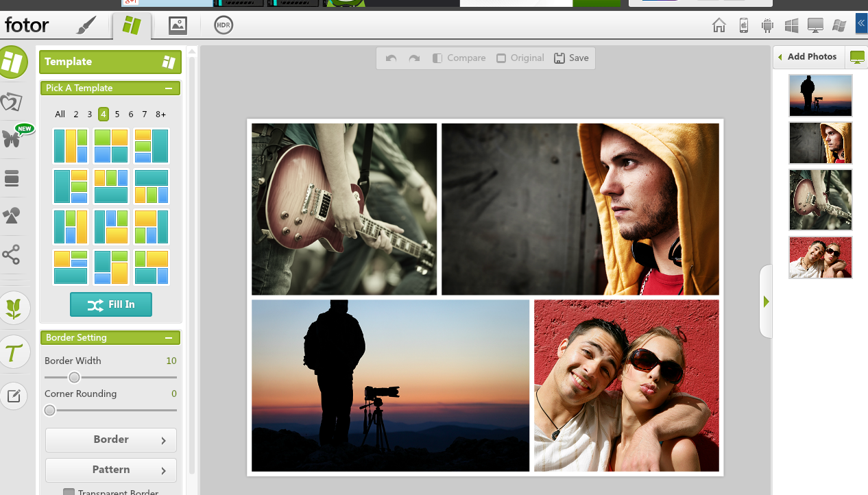The height and width of the screenshot is (495, 868).
Task: Adjust the Corner Rounding slider handle
Action: tap(49, 410)
